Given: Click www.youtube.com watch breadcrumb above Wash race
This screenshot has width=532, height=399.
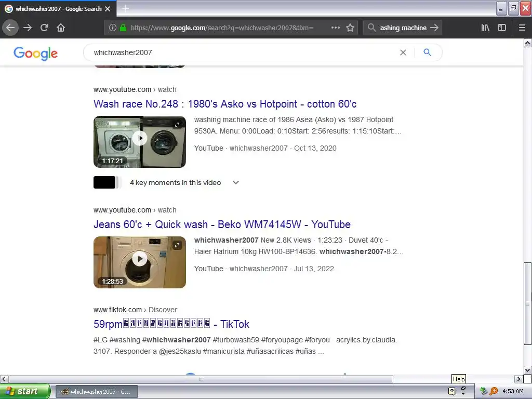Looking at the screenshot, I should tap(135, 89).
